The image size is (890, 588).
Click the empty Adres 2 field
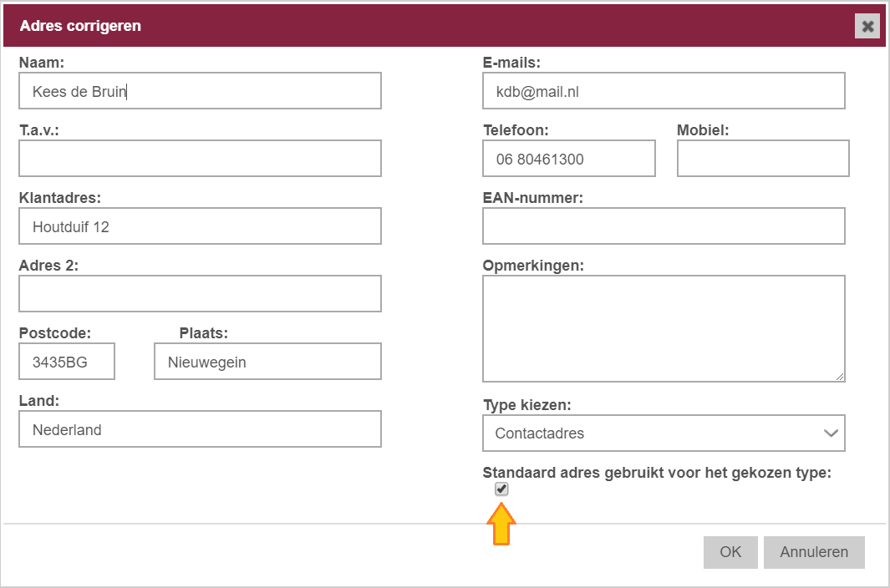pos(200,293)
